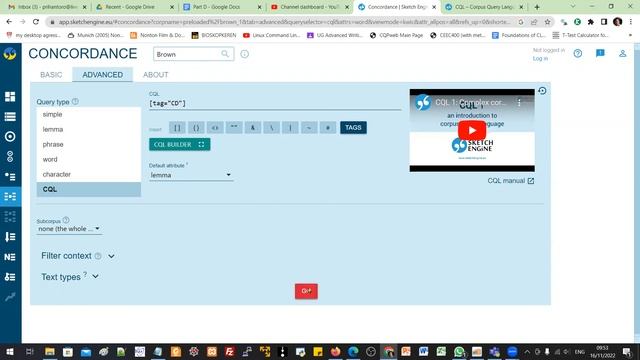Switch to the CQL Corpus Query Language tab
This screenshot has width=640, height=360.
[484, 7]
